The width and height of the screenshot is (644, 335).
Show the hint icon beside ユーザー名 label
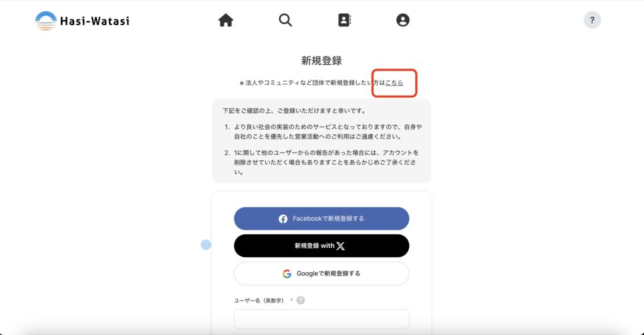coord(301,300)
